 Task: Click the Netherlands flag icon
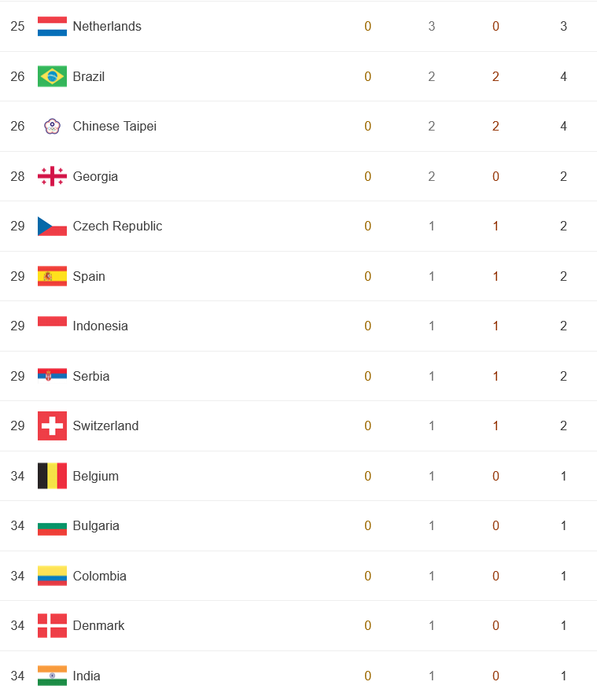tap(52, 26)
